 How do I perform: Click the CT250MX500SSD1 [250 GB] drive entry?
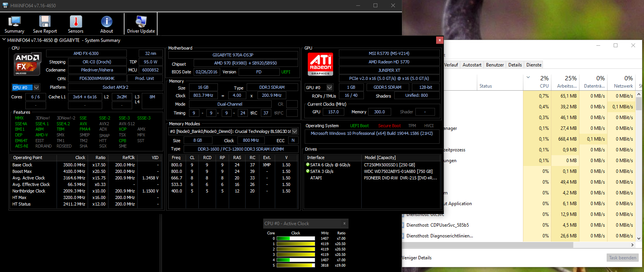pos(389,165)
